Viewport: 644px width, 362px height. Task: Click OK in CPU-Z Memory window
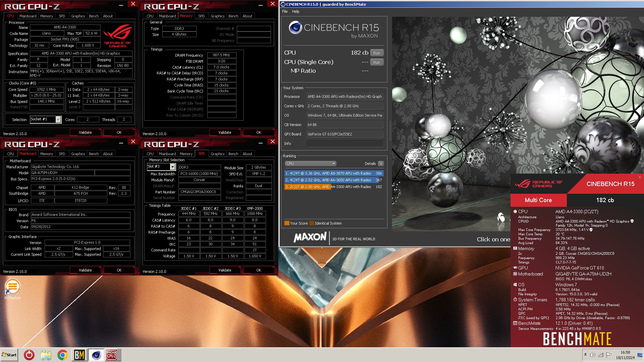[x=259, y=132]
